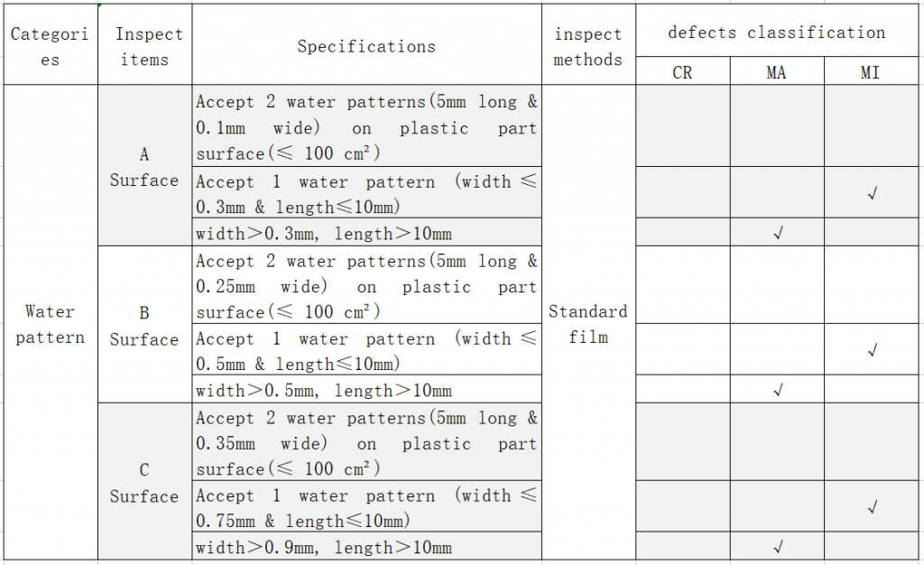Select the B Surface cell
The image size is (924, 565).
point(145,325)
